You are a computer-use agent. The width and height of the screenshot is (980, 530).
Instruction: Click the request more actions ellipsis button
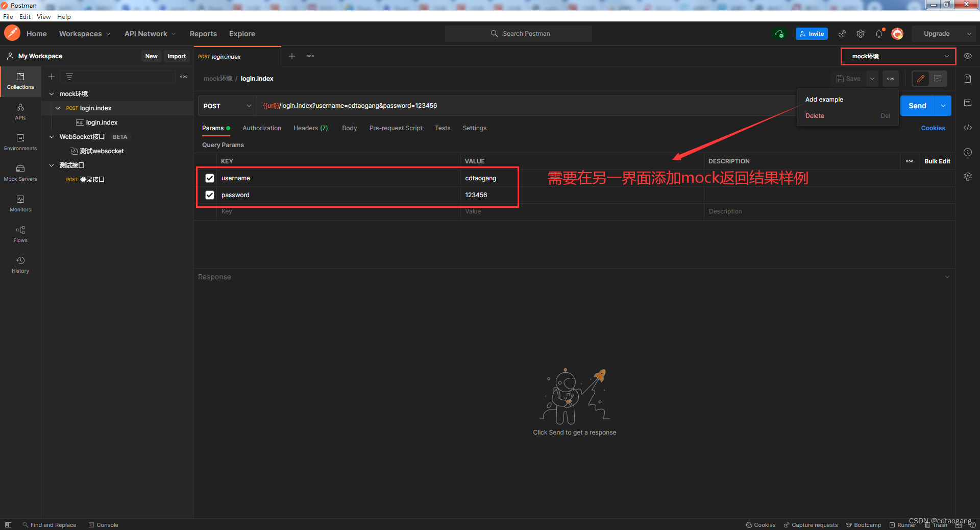[x=891, y=79]
